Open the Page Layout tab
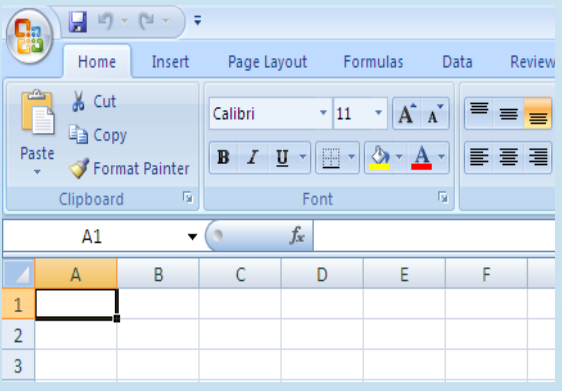This screenshot has height=391, width=562. tap(267, 62)
